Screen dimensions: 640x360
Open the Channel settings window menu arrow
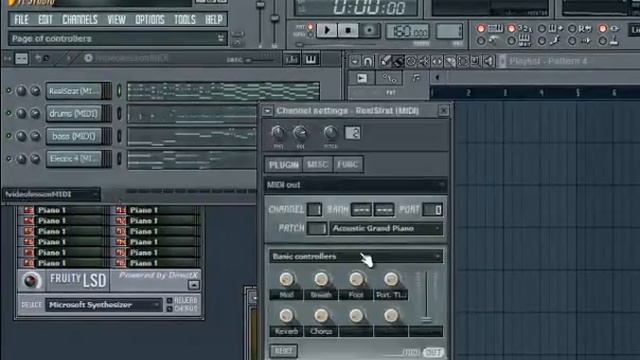click(267, 111)
